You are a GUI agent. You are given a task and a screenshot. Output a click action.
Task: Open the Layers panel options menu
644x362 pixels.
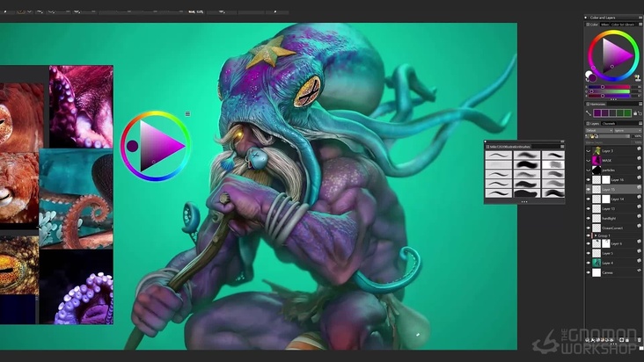click(x=640, y=123)
